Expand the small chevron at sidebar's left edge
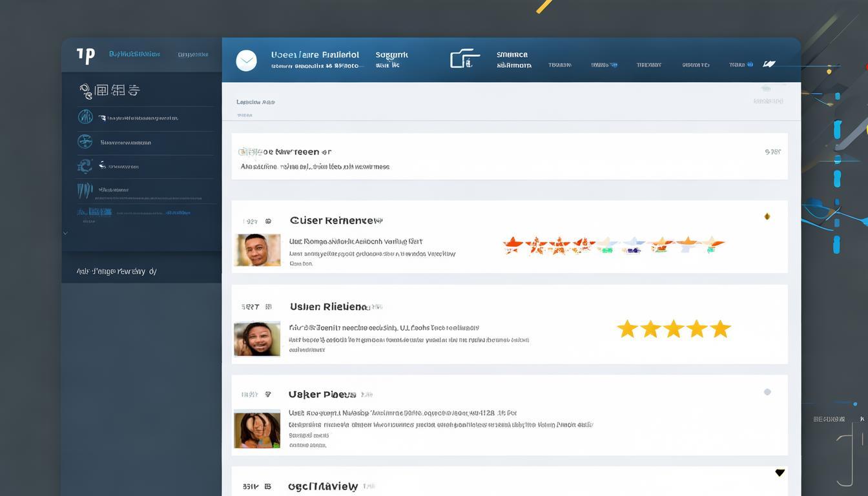The image size is (868, 496). (x=65, y=233)
